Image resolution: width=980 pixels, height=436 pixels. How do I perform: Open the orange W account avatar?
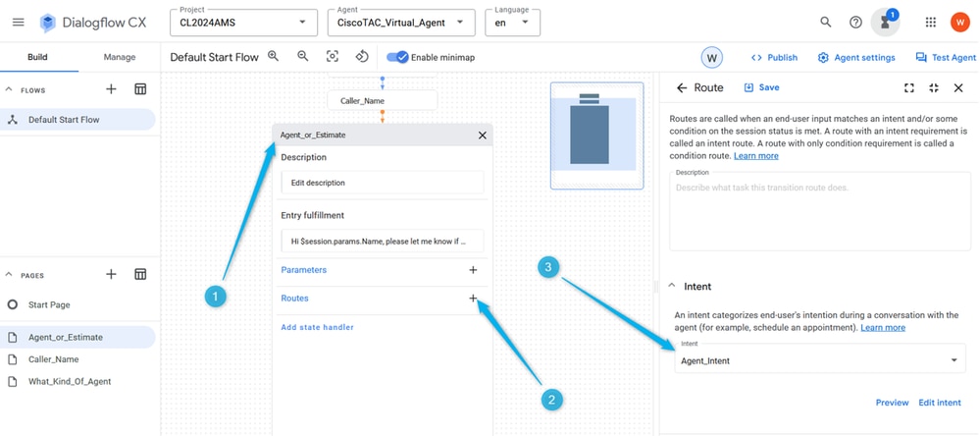(959, 23)
